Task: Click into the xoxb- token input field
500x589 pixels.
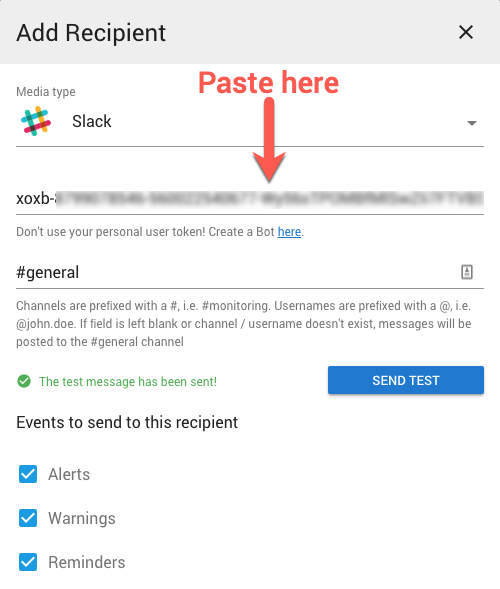Action: (x=250, y=199)
